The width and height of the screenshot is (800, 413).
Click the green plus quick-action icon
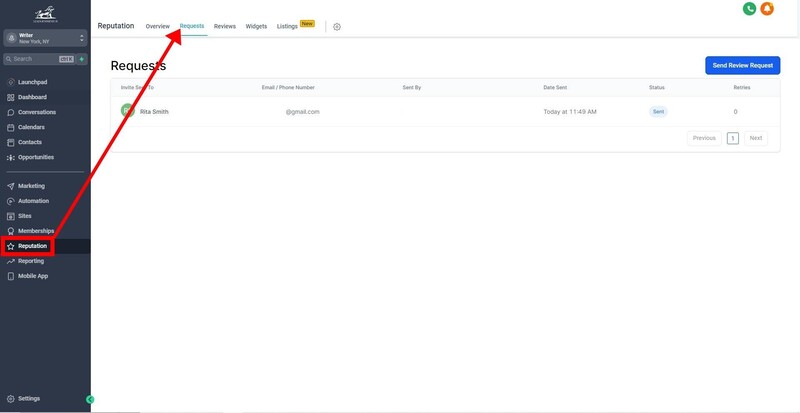coord(82,59)
